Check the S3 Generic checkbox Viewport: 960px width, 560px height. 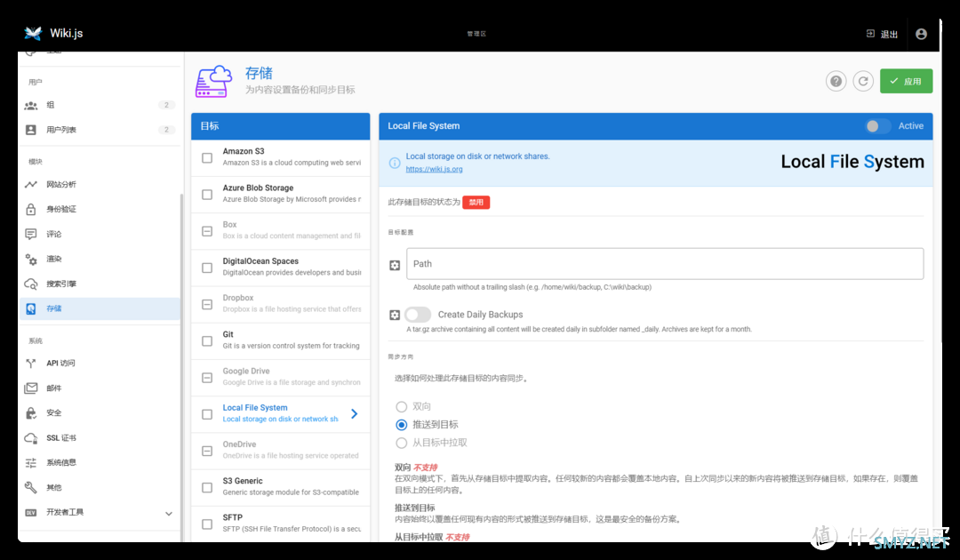[207, 488]
